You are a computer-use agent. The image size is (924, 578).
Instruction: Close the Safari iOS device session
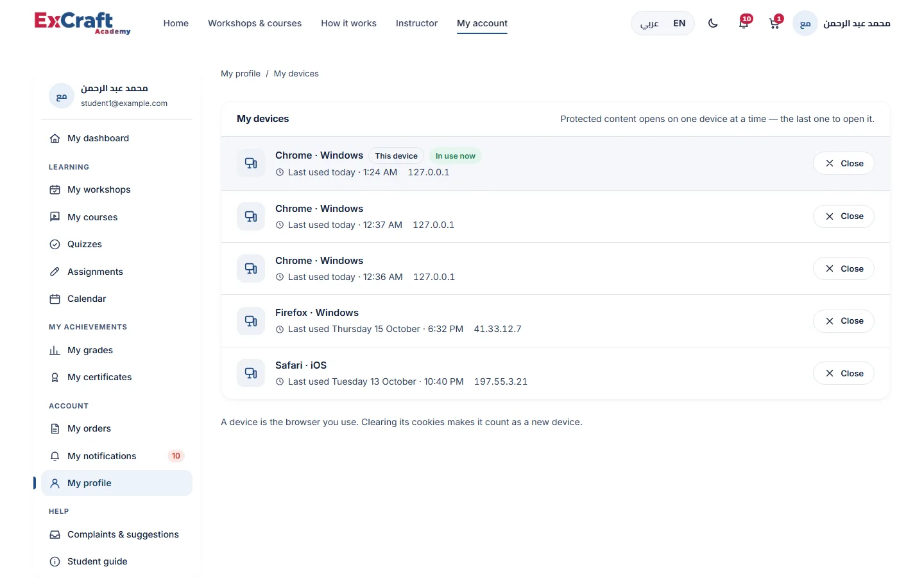tap(843, 373)
